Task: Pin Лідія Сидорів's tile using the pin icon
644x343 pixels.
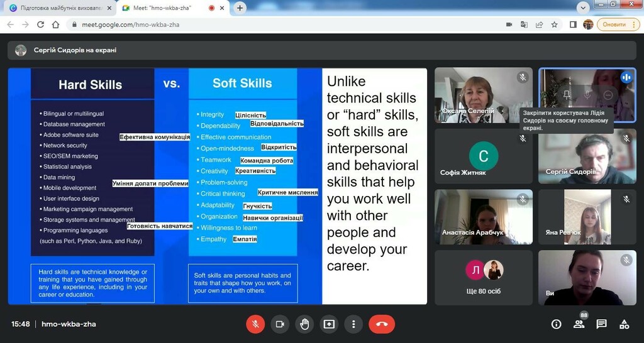Action: tap(567, 95)
